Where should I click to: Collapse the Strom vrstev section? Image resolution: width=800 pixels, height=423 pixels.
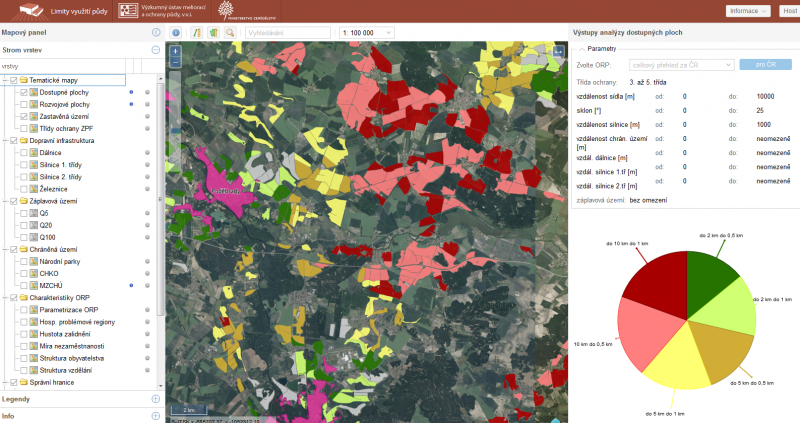coord(155,49)
